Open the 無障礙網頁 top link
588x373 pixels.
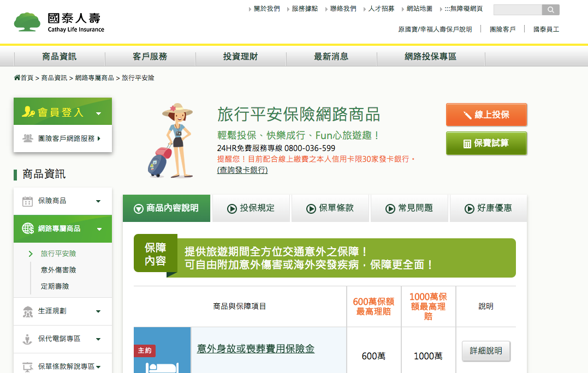(464, 9)
